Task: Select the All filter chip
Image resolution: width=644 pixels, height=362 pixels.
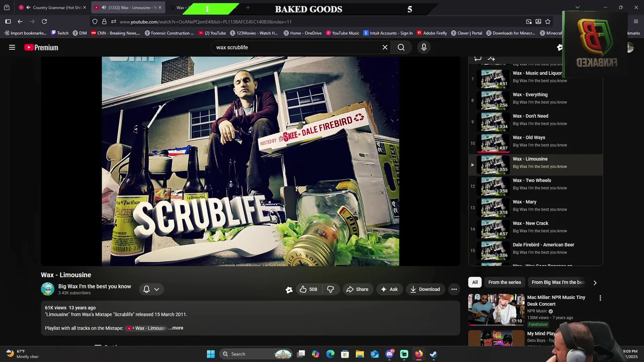Action: click(x=475, y=282)
